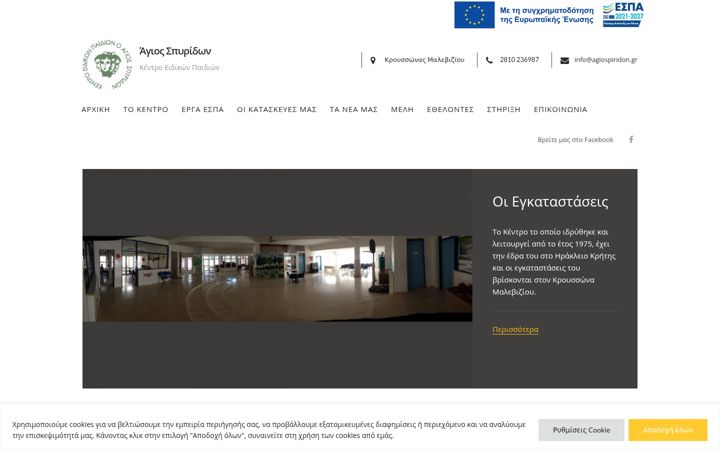Click Με τη συγχρηματοδότηση της Ευρωπαϊκής Ένωσης text

pos(546,15)
